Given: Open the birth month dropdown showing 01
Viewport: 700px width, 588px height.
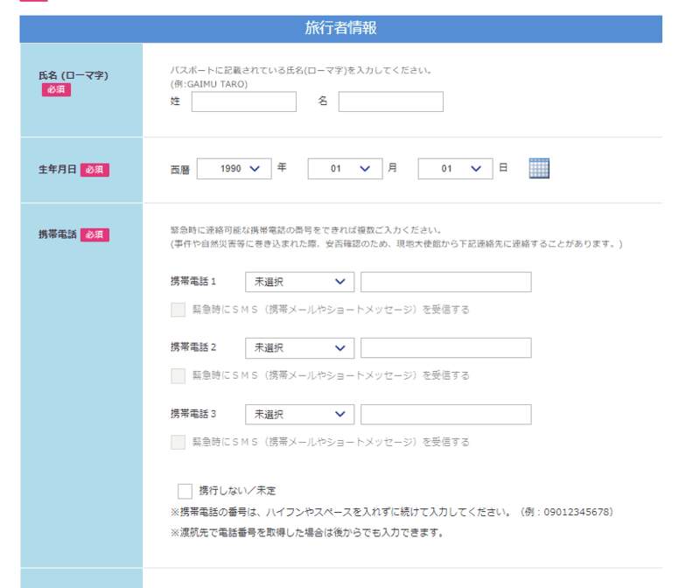Looking at the screenshot, I should click(345, 169).
